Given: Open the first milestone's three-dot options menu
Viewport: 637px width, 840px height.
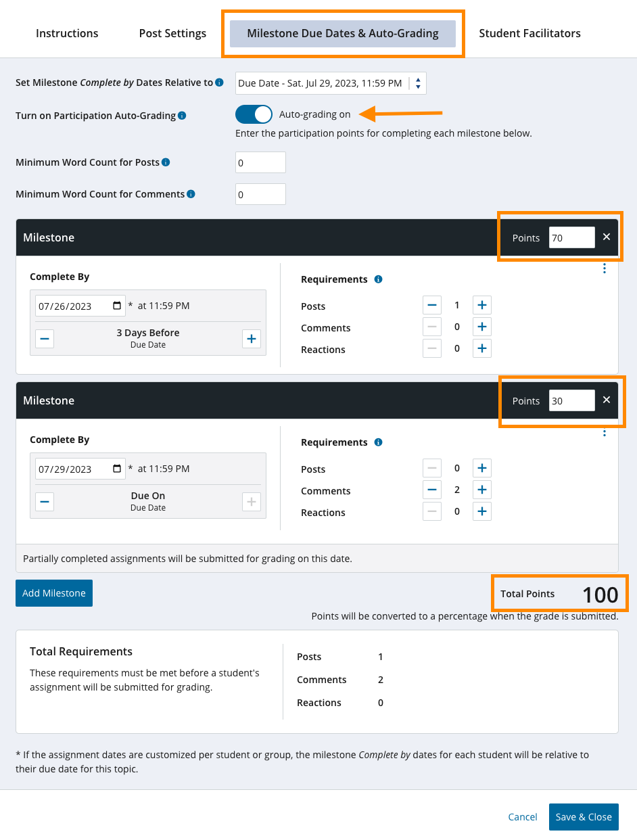Looking at the screenshot, I should (x=605, y=269).
